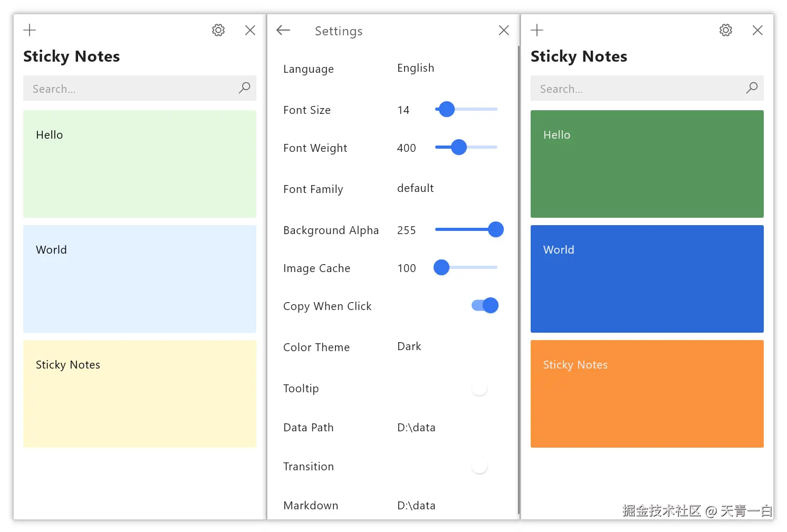Click the Data Path value D:\data
Viewport: 787px width, 532px height.
point(416,428)
